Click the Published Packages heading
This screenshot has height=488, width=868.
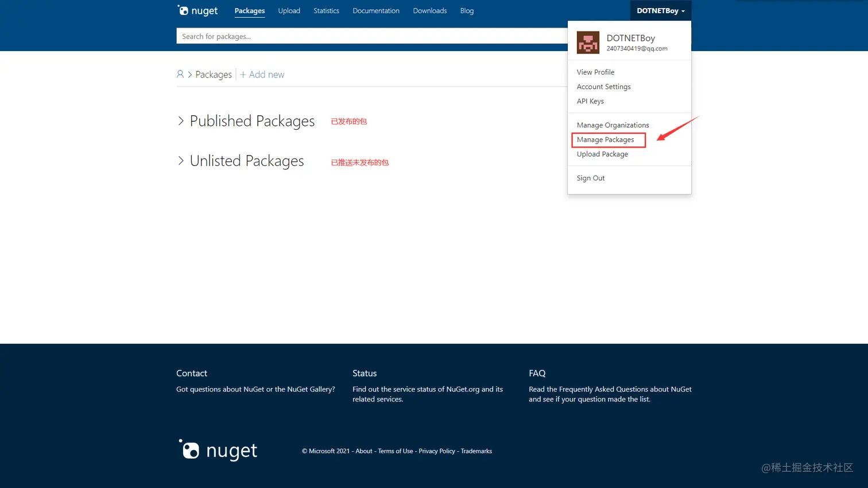(x=252, y=121)
